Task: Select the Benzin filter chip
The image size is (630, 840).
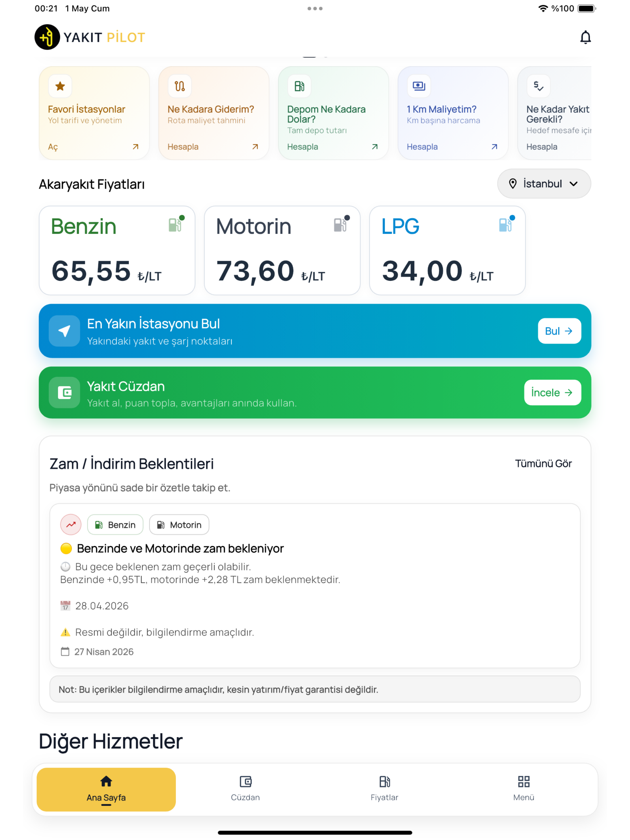Action: point(115,525)
